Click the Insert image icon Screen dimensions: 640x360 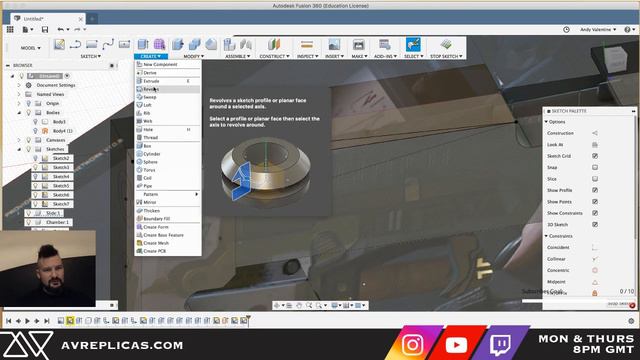[334, 44]
